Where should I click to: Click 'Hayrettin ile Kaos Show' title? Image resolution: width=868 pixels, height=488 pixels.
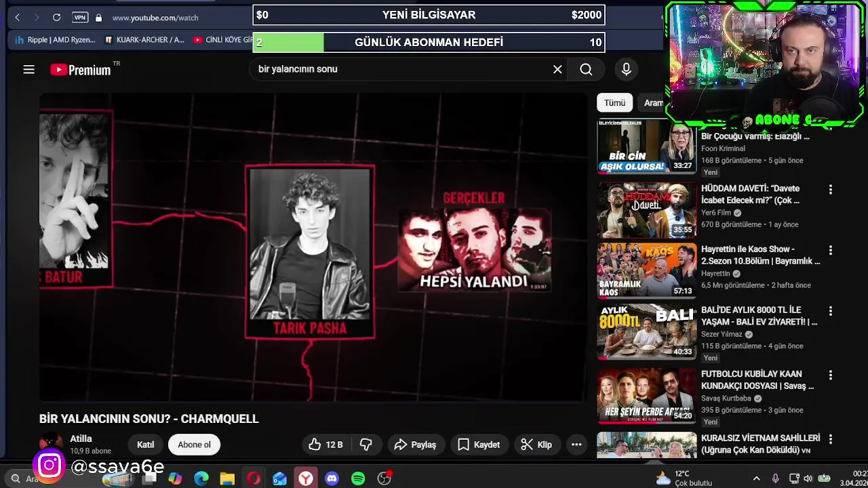760,255
